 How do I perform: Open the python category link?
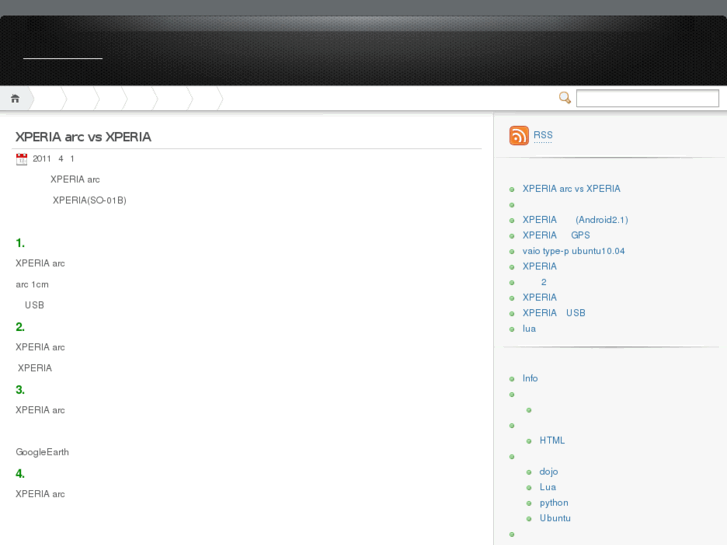pyautogui.click(x=554, y=503)
